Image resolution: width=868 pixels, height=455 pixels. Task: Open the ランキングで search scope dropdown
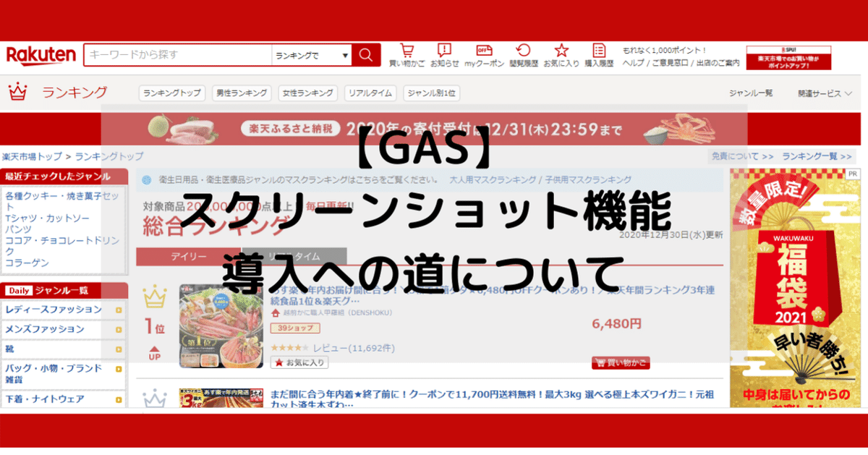pyautogui.click(x=312, y=55)
